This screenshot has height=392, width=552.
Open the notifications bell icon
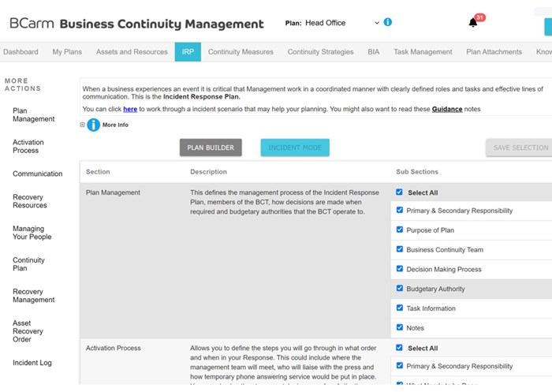point(473,23)
